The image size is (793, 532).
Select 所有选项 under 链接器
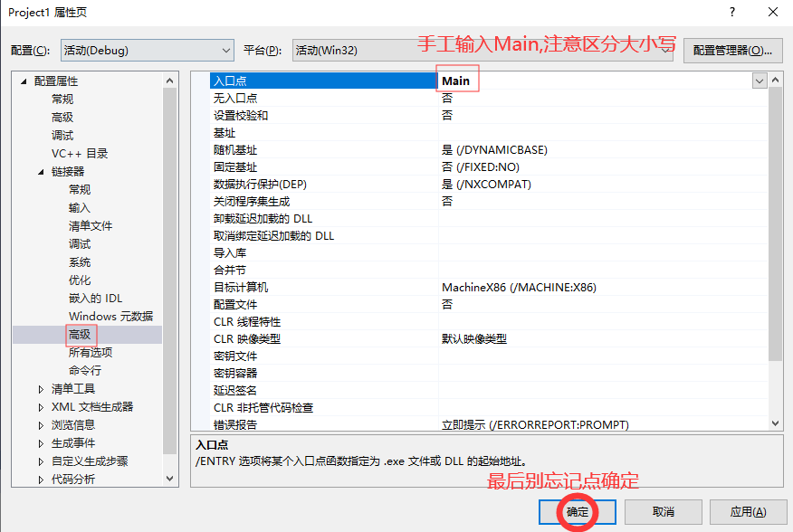tap(89, 352)
